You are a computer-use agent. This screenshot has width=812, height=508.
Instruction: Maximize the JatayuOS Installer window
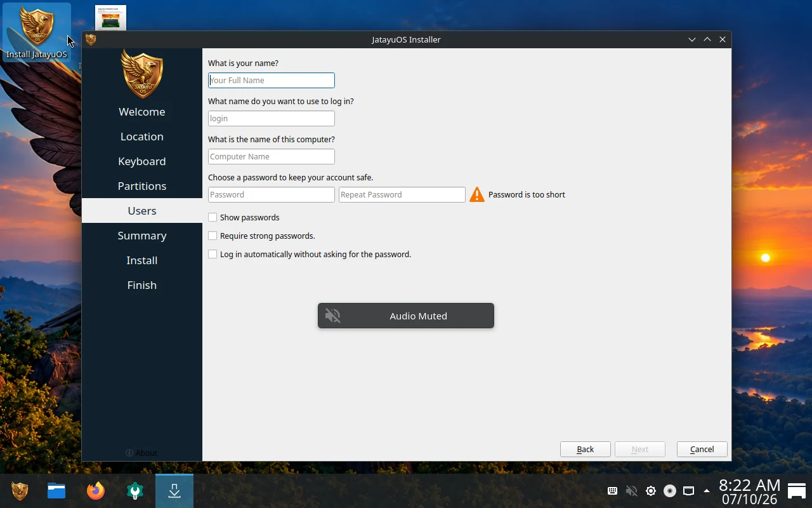coord(707,39)
